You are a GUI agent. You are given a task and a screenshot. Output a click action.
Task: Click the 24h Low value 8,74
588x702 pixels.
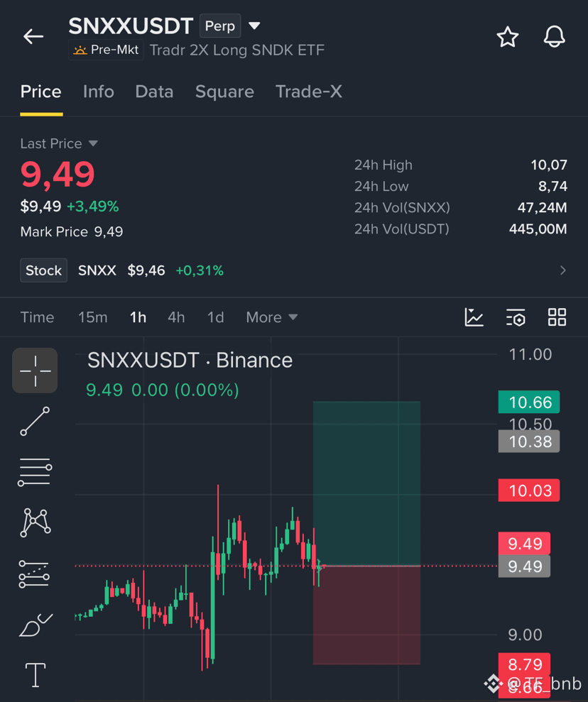click(x=552, y=186)
